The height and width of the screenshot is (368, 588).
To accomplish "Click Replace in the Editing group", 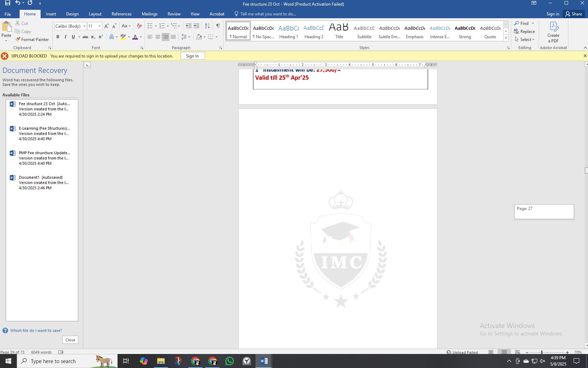I will (x=524, y=32).
